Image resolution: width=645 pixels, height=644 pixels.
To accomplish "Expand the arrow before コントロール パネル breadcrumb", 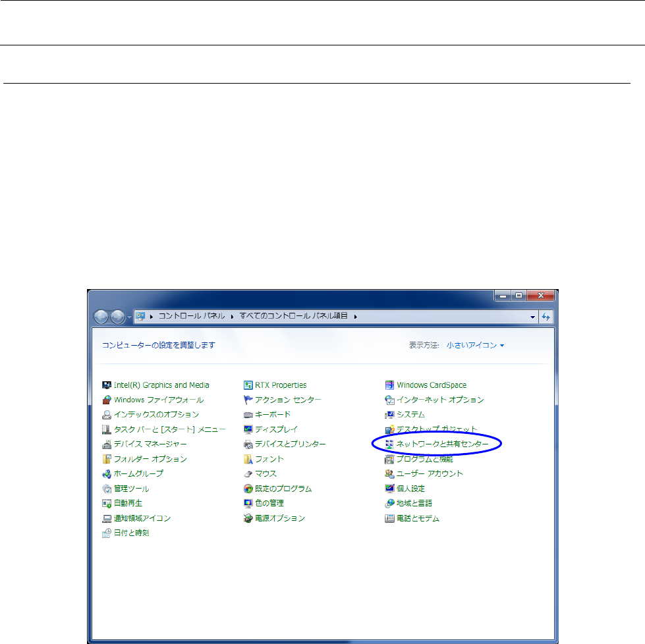I will [x=152, y=317].
